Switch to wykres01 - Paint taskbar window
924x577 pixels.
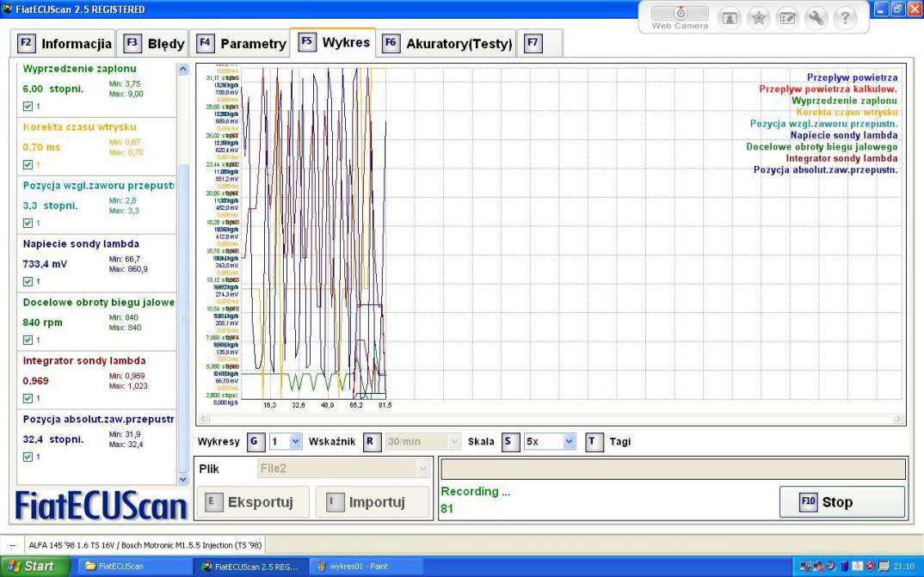pos(366,567)
